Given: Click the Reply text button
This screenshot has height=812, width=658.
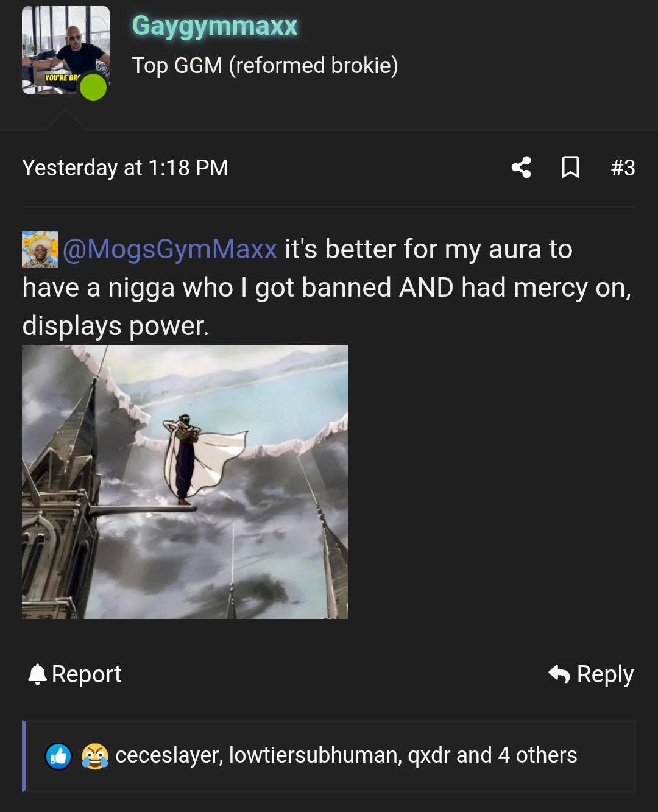Looking at the screenshot, I should (x=605, y=674).
